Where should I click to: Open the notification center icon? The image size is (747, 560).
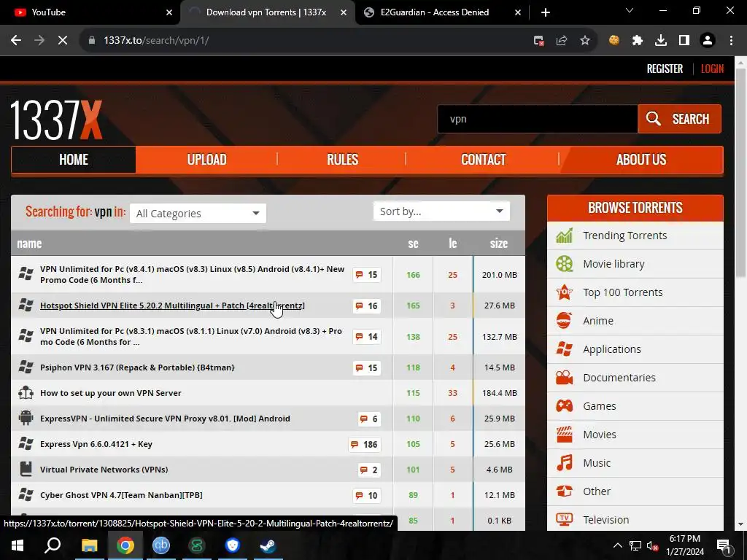coord(723,545)
